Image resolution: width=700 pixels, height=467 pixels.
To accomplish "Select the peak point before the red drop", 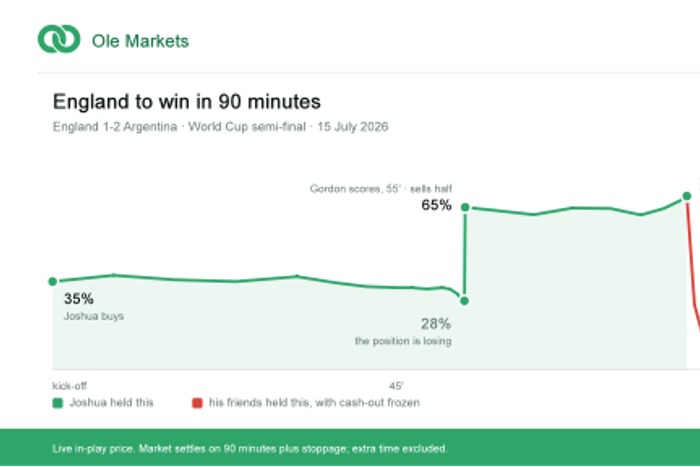I will coord(687,196).
